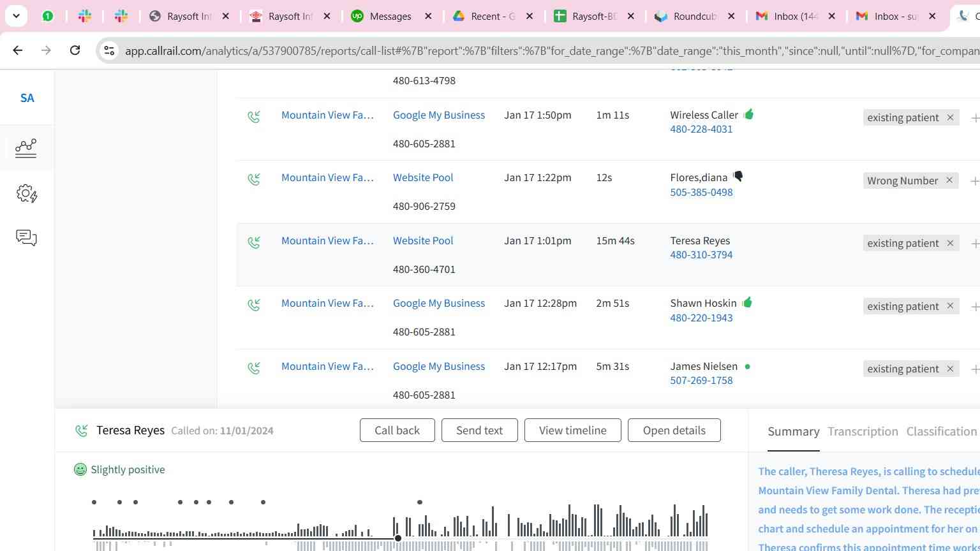Click call icon beside Teresa Reyes in detail panel
The image size is (980, 551).
81,430
